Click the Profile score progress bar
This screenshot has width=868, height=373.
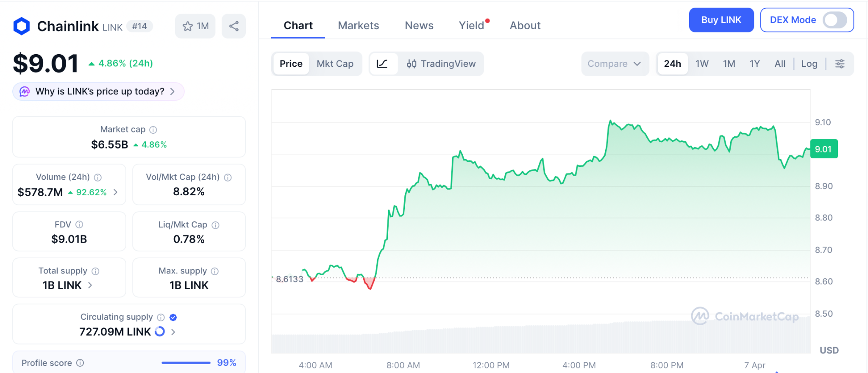tap(186, 363)
